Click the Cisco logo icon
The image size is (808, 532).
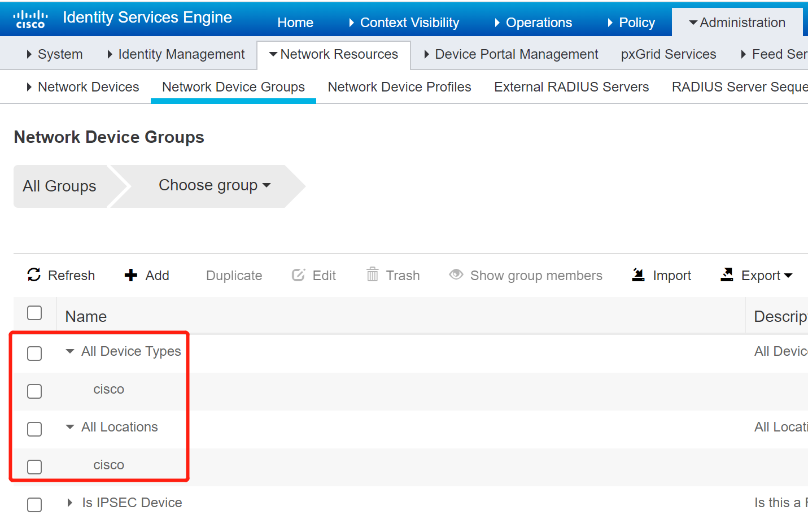(30, 19)
